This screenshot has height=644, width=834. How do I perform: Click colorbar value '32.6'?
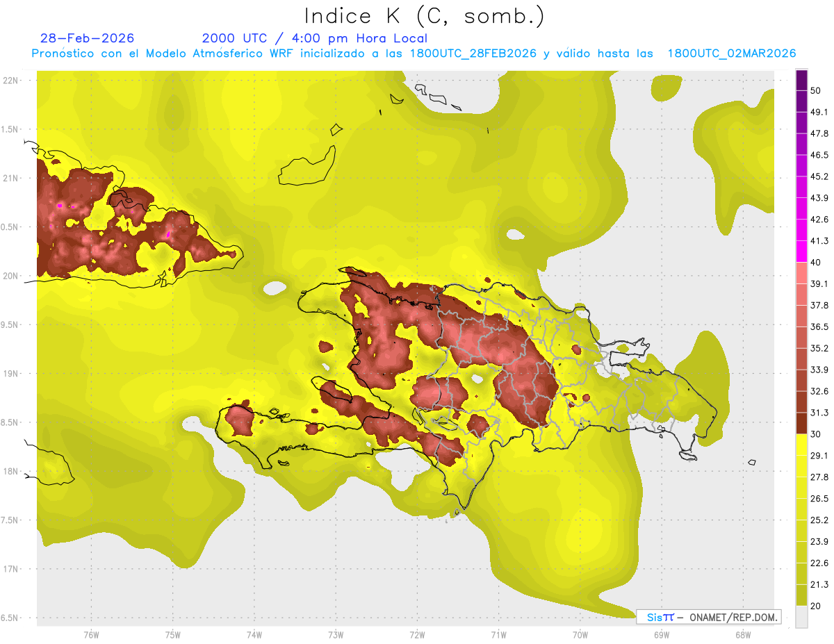pos(819,391)
